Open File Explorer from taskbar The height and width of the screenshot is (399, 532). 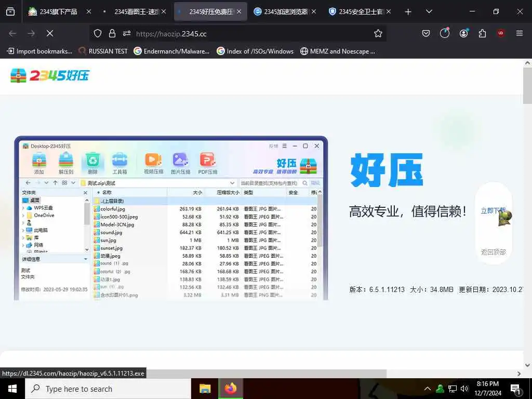tap(205, 389)
